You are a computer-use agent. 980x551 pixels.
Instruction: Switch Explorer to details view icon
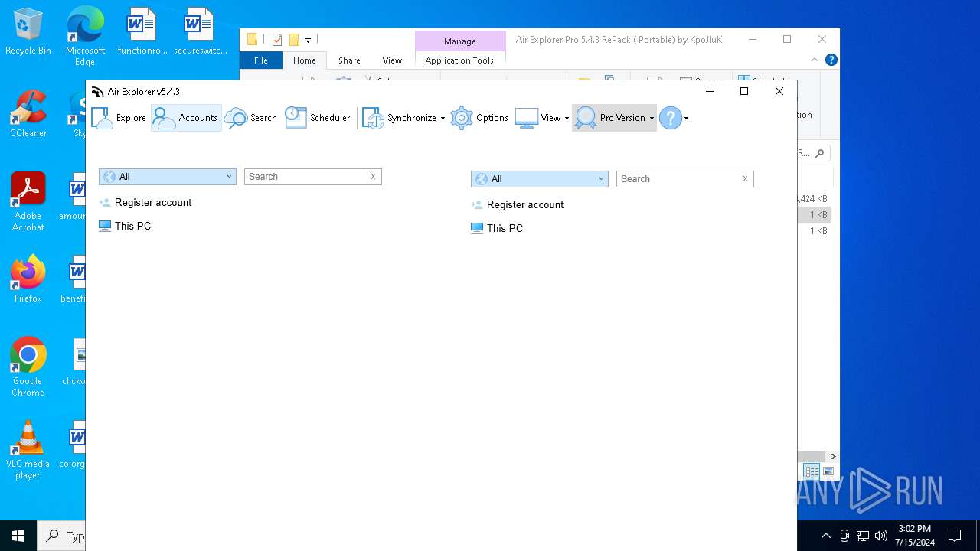[x=812, y=471]
